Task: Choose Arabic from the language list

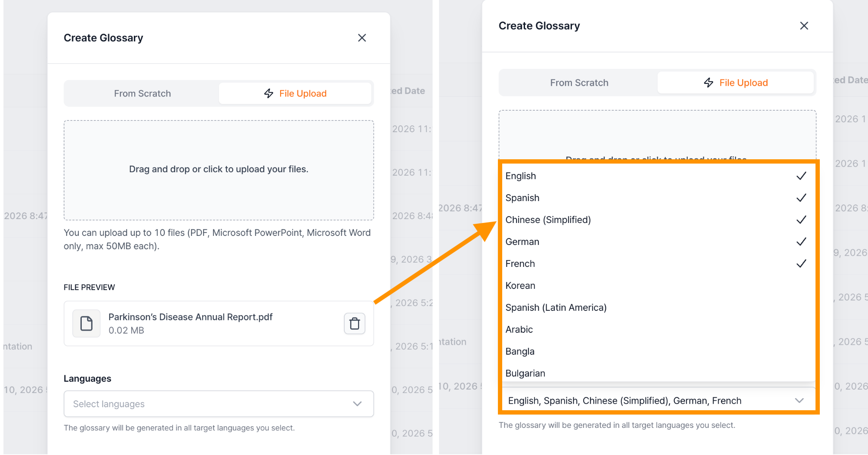Action: click(x=658, y=330)
